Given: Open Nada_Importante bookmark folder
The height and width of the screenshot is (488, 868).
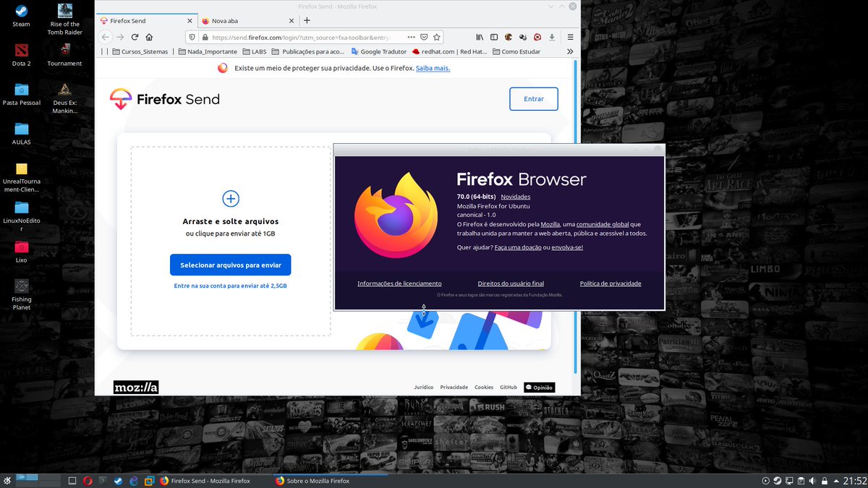Looking at the screenshot, I should coord(207,51).
